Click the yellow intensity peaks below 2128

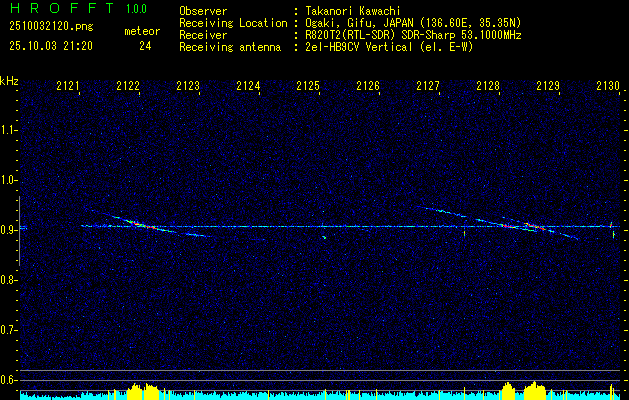click(x=524, y=391)
